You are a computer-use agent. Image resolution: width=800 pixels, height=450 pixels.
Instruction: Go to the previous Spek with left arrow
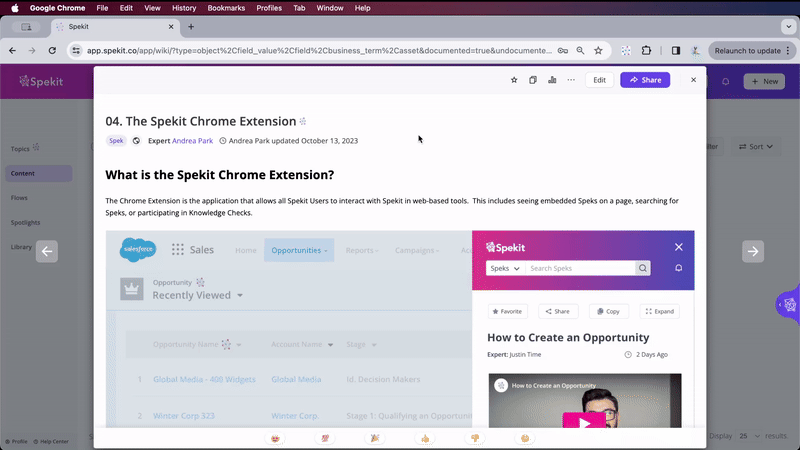47,252
